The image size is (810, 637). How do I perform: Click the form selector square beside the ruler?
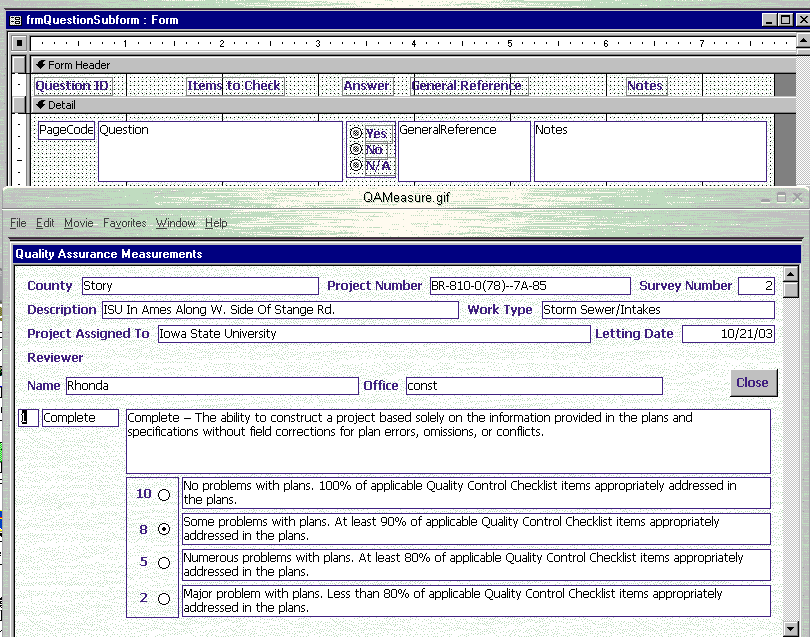[x=19, y=43]
